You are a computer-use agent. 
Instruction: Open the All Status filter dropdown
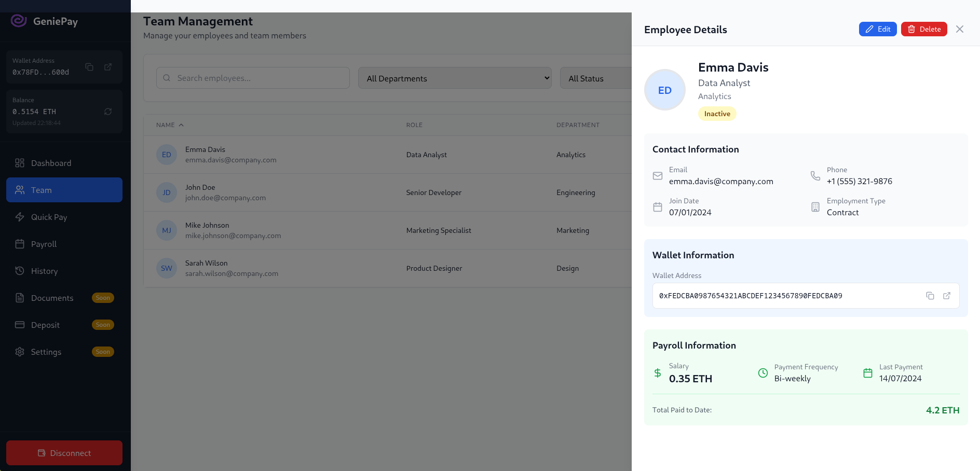tap(595, 78)
